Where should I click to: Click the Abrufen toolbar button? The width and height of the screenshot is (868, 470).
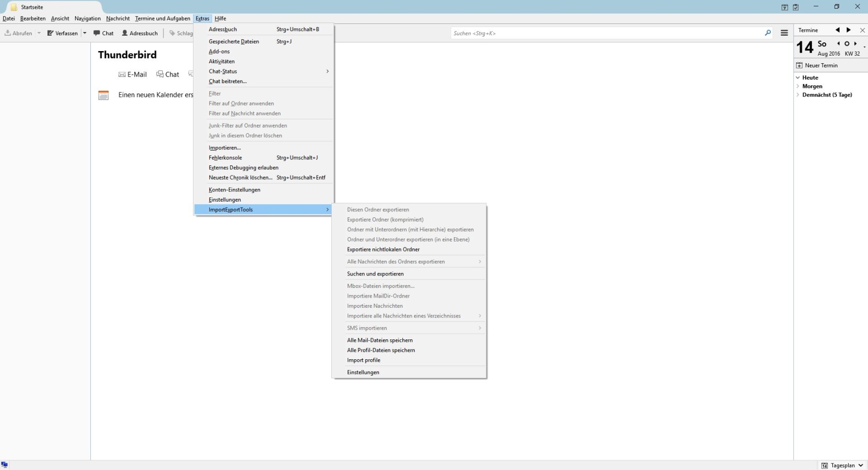pyautogui.click(x=18, y=33)
